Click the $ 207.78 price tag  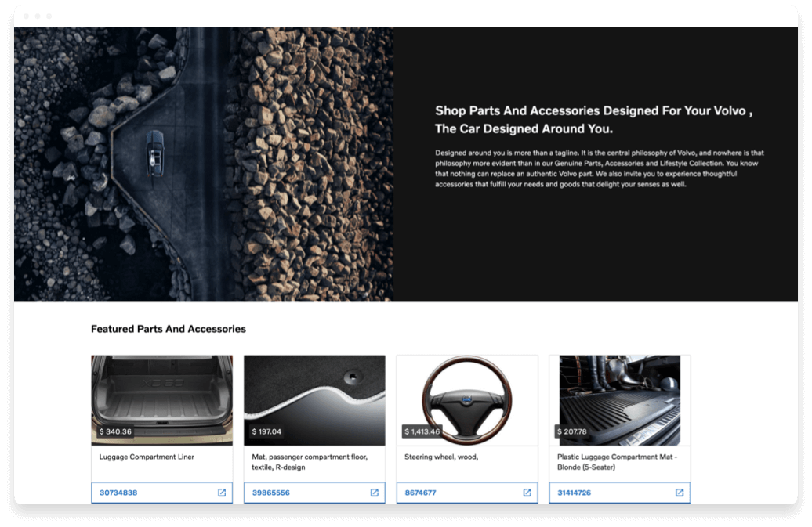click(x=571, y=431)
